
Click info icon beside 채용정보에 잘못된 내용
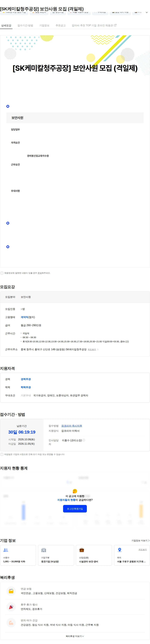pyautogui.click(x=2, y=273)
